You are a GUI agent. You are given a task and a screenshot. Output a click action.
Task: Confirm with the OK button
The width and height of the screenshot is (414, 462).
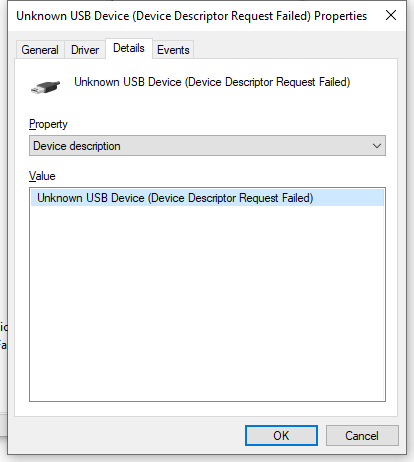281,435
